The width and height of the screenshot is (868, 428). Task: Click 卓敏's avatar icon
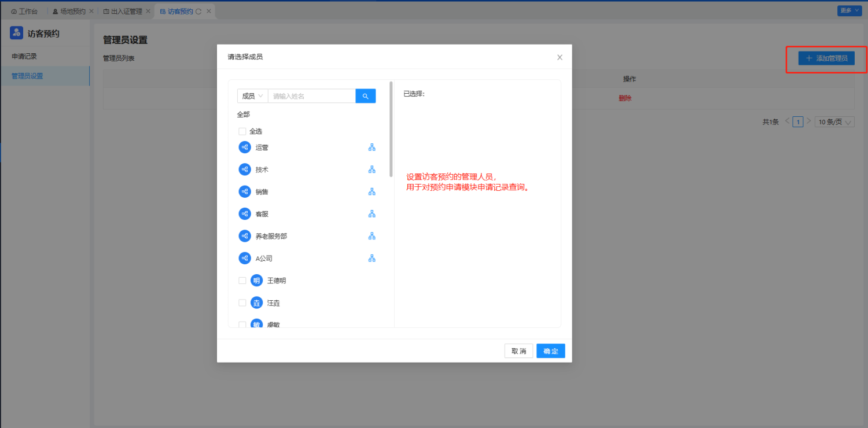pos(257,324)
